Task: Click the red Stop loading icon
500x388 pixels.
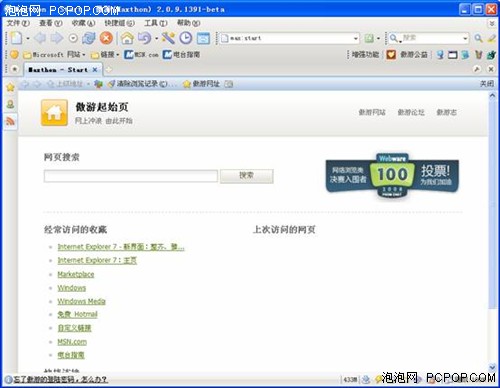Action: click(x=106, y=38)
